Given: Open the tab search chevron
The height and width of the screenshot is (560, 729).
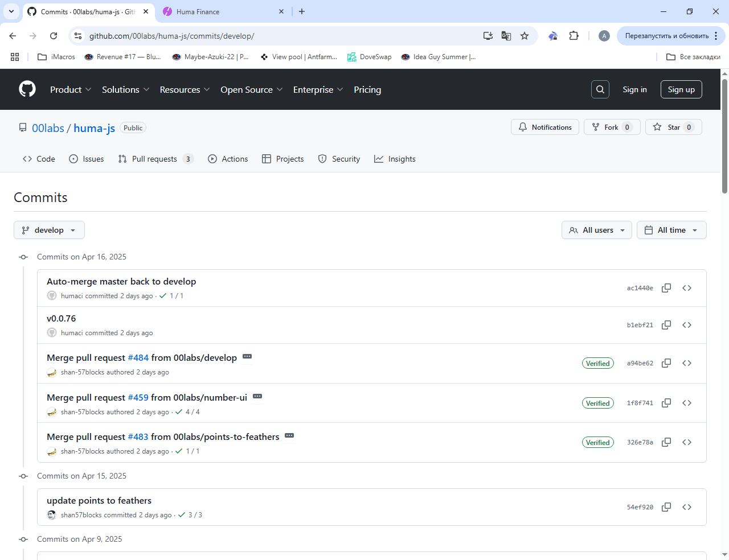Looking at the screenshot, I should [x=11, y=11].
